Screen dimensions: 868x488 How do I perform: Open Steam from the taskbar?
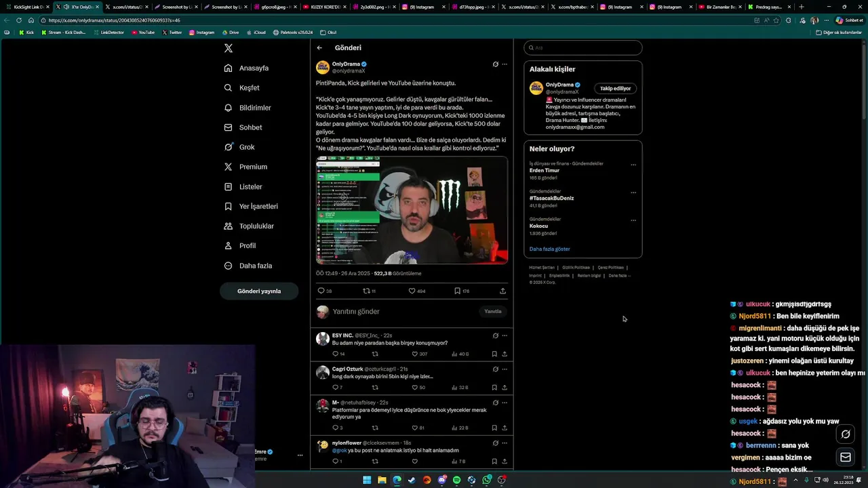[x=412, y=480]
